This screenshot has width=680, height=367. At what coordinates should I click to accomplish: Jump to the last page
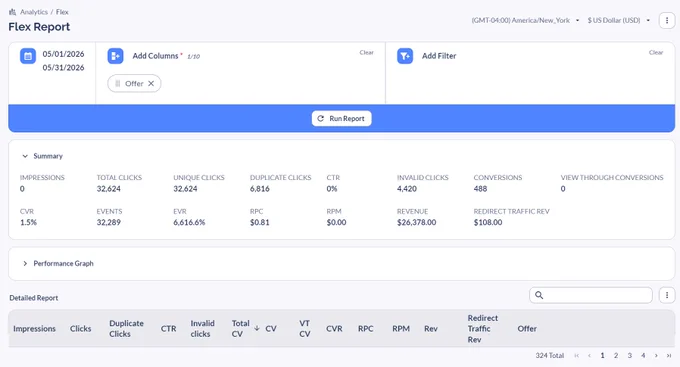pyautogui.click(x=669, y=356)
